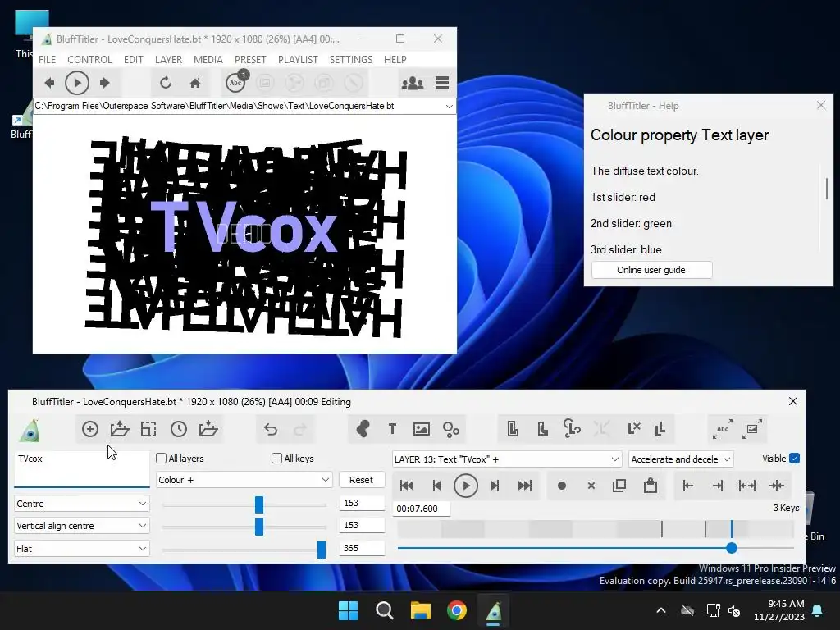Click the first layer page icon

(x=513, y=429)
